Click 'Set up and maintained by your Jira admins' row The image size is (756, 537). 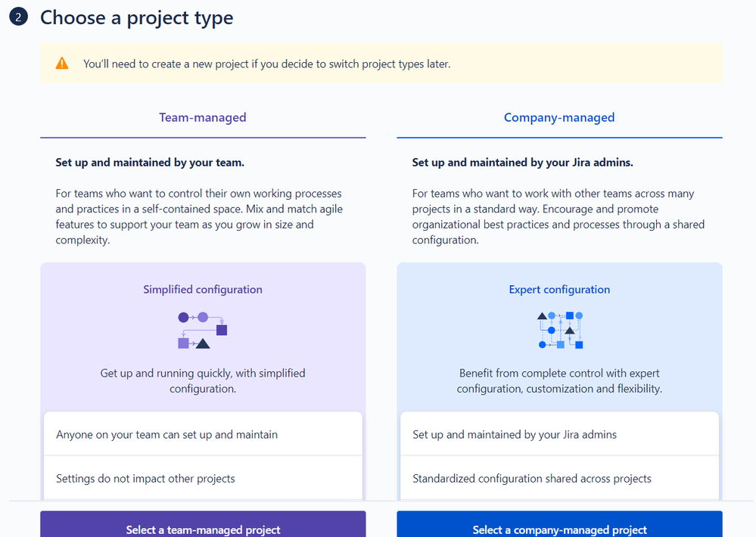(x=559, y=433)
